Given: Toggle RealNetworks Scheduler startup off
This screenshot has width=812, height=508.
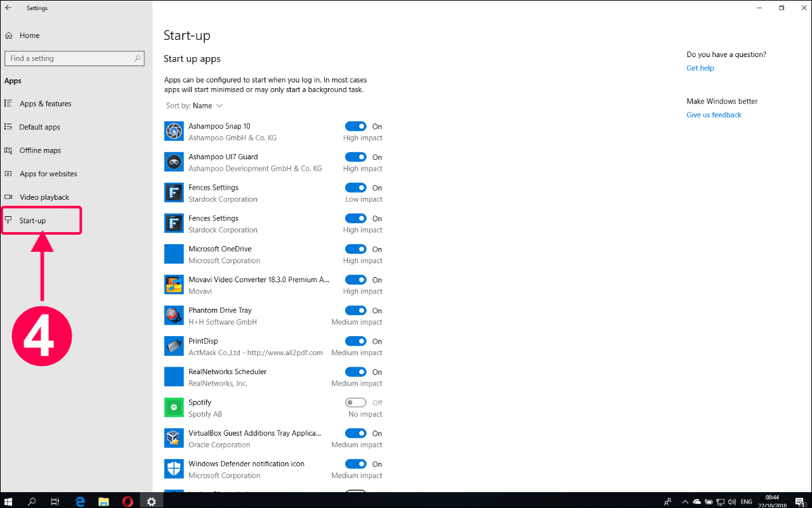Looking at the screenshot, I should (356, 372).
